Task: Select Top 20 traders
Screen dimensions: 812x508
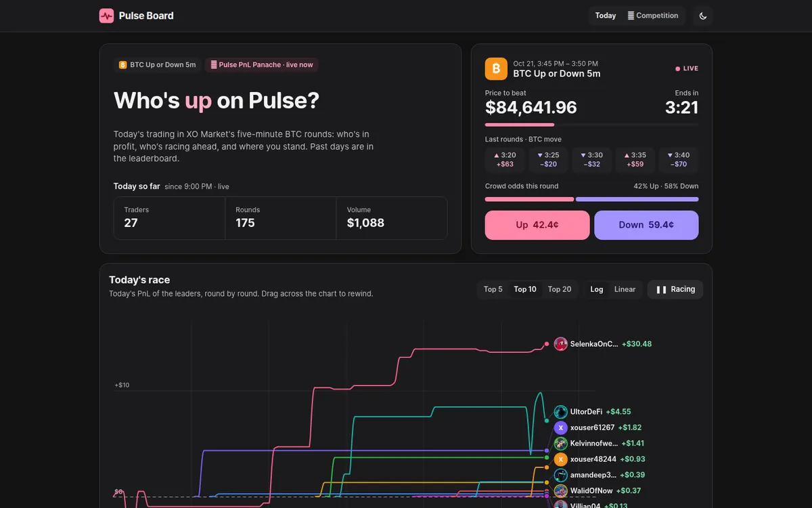Action: coord(560,289)
